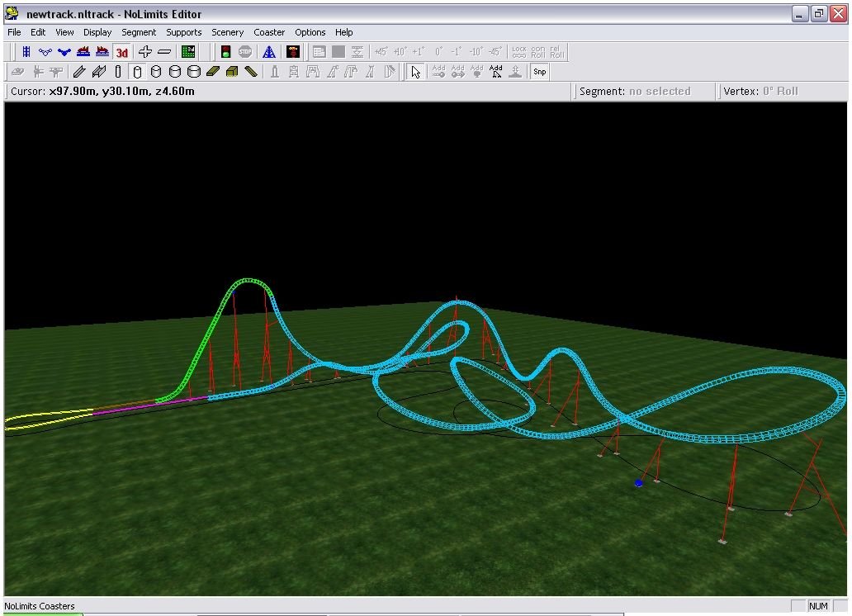
Task: Click the +10° roll button
Action: pyautogui.click(x=400, y=52)
